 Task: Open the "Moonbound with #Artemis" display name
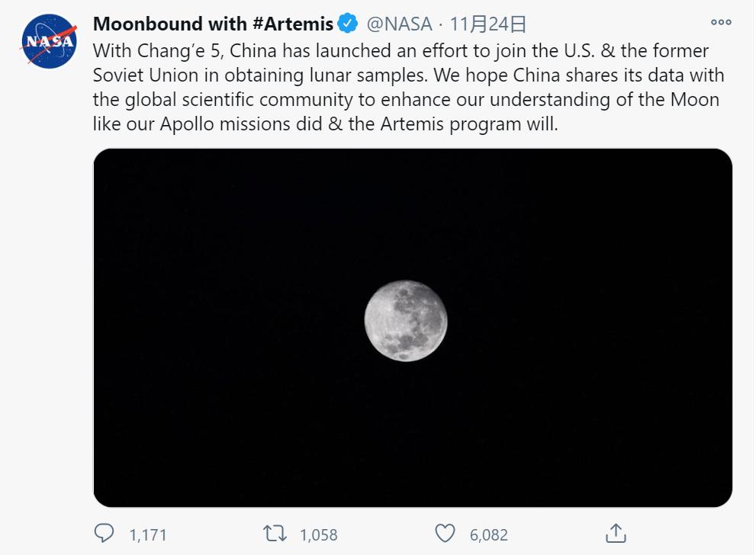pyautogui.click(x=213, y=24)
